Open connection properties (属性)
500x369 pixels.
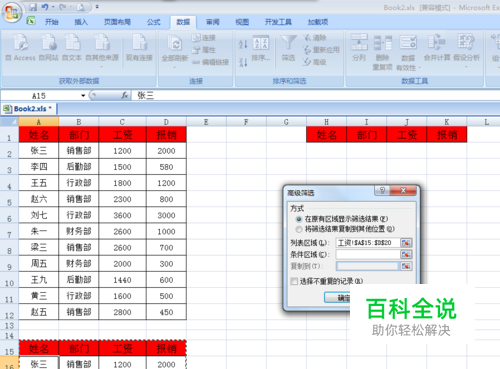(204, 50)
